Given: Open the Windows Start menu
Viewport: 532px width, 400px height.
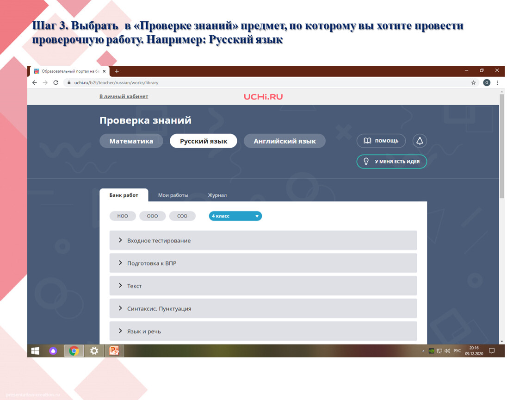Looking at the screenshot, I should [x=35, y=351].
